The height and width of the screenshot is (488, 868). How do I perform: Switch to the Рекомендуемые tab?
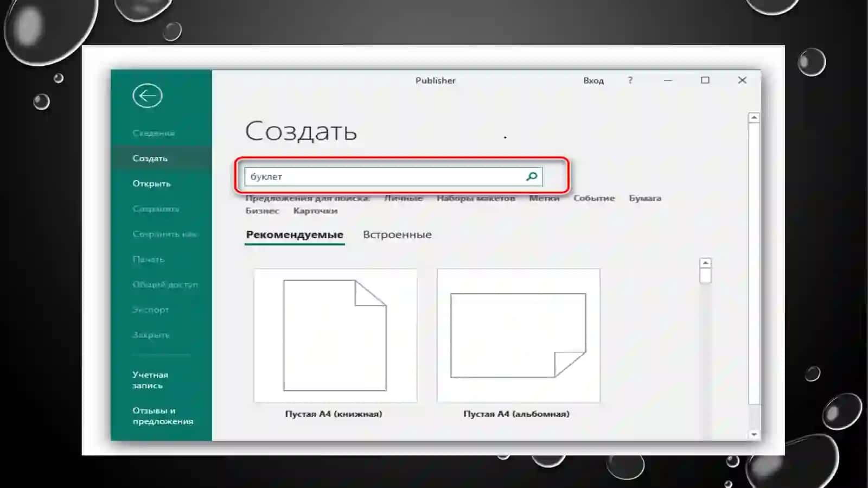(295, 235)
